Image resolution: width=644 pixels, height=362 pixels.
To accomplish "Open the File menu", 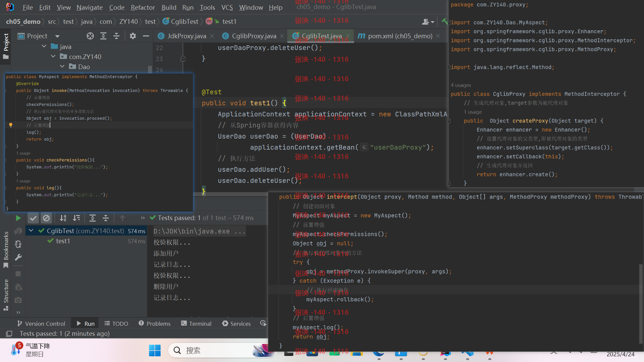I will point(28,7).
